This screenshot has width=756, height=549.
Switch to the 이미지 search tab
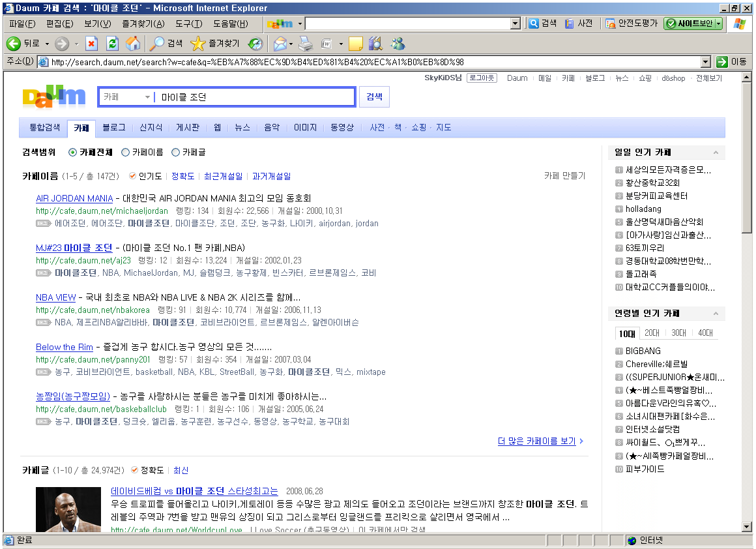click(x=305, y=127)
